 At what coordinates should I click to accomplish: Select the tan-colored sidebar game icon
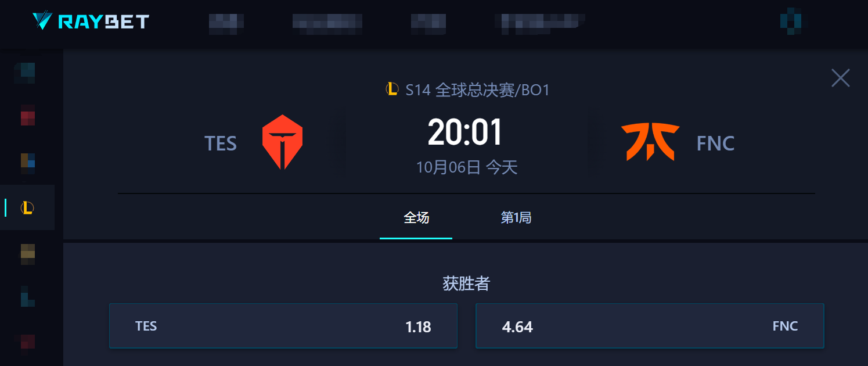[28, 254]
